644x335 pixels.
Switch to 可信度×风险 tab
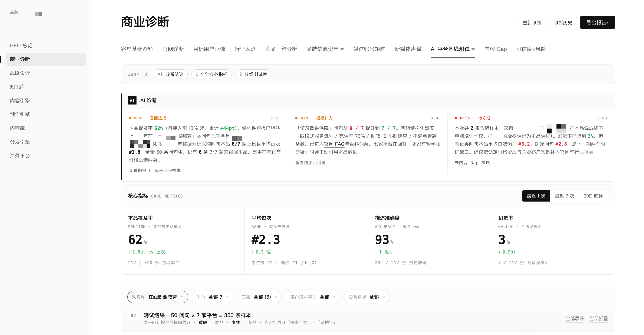(x=531, y=49)
